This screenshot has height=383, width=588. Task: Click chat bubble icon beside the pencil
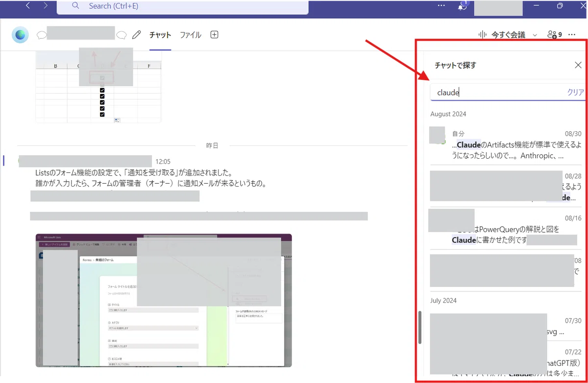(x=122, y=35)
